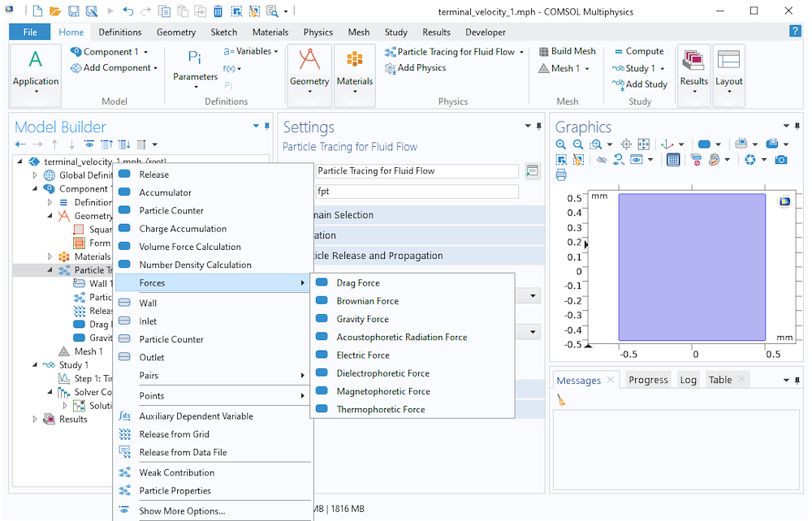Viewport: 812px width, 521px height.
Task: Click Show More Options entry
Action: 213,510
